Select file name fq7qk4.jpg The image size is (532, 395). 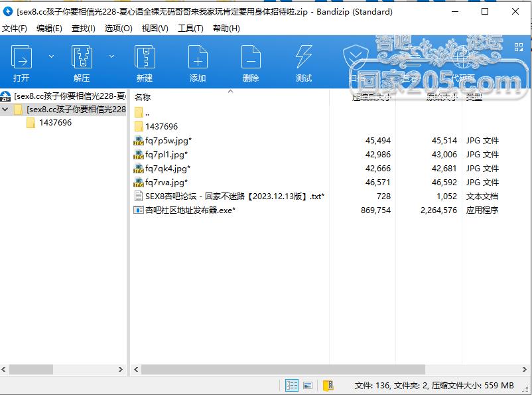pyautogui.click(x=168, y=168)
